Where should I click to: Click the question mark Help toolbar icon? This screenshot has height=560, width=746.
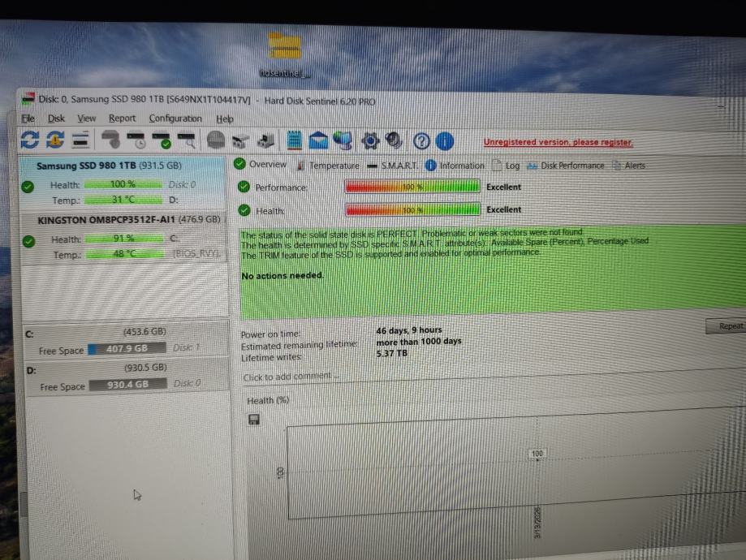click(421, 141)
